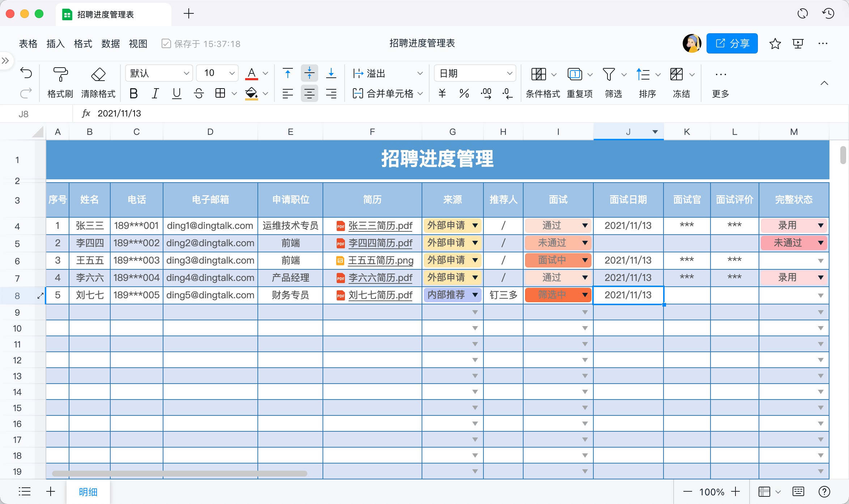The width and height of the screenshot is (849, 504).
Task: Select the 数据 menu tab
Action: point(110,42)
